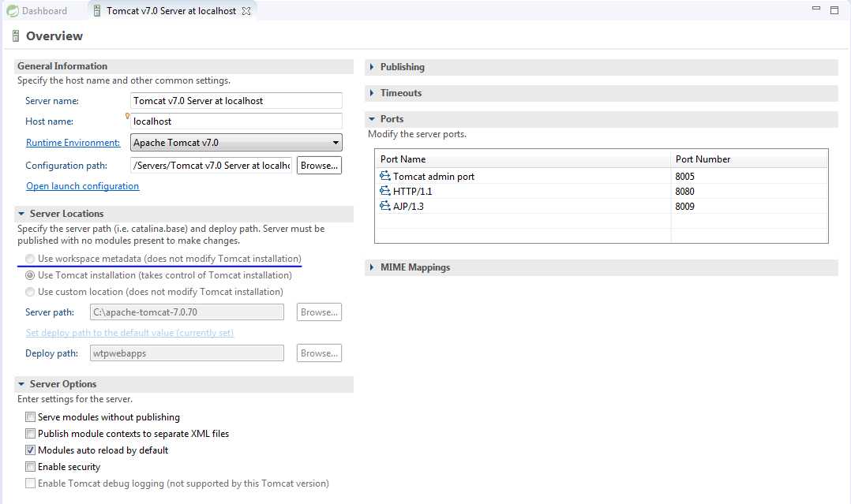This screenshot has height=504, width=851.
Task: Click into the Host name field
Action: [x=236, y=121]
